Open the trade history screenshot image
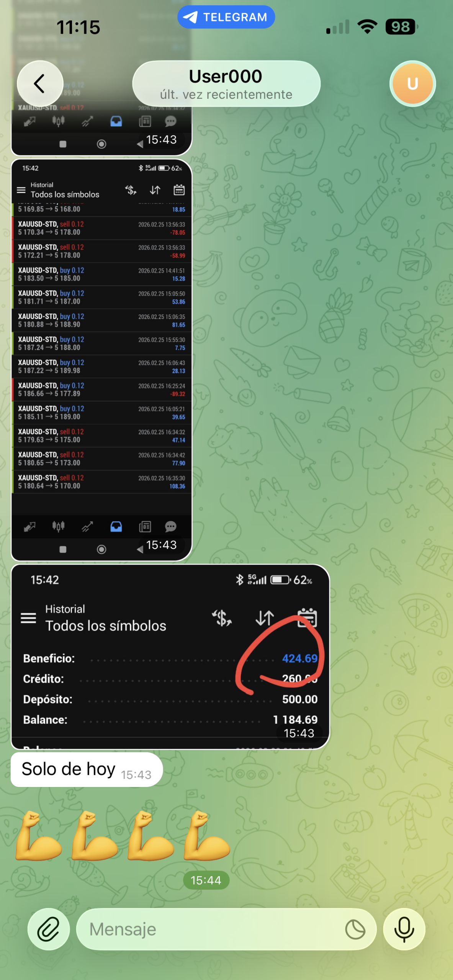This screenshot has width=453, height=980. click(x=101, y=360)
